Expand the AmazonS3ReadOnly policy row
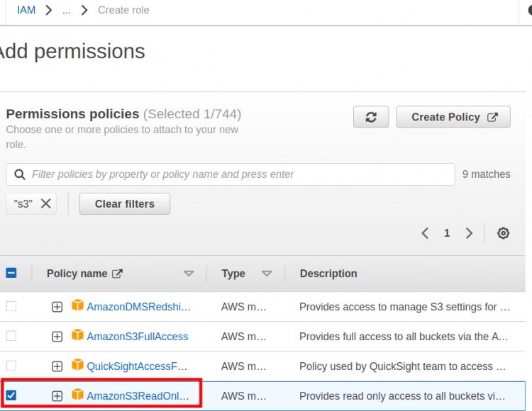The width and height of the screenshot is (532, 411). (x=57, y=396)
